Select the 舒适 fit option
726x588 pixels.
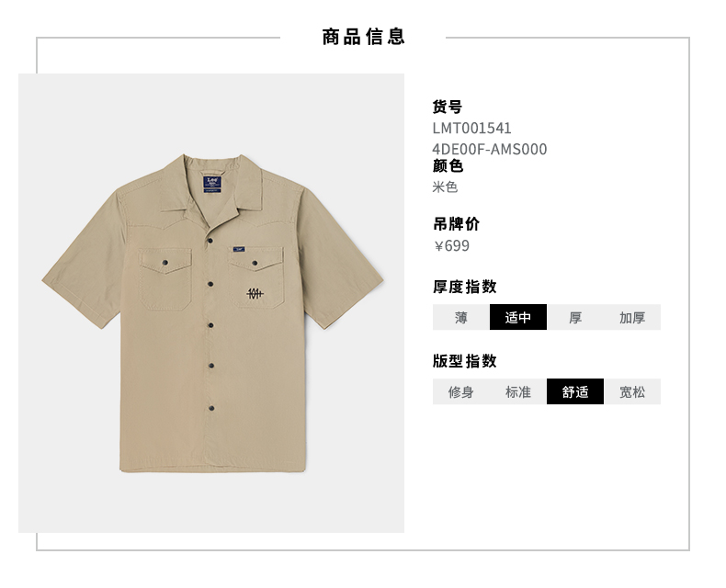tap(575, 391)
